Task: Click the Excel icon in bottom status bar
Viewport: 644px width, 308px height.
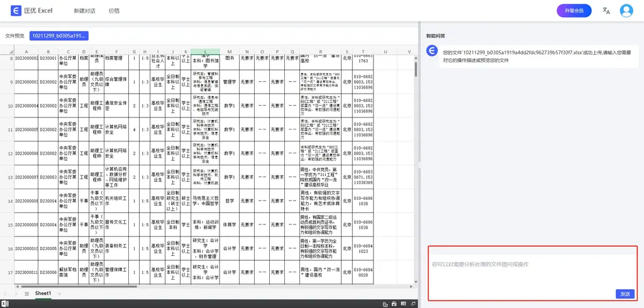Action: tap(5, 304)
